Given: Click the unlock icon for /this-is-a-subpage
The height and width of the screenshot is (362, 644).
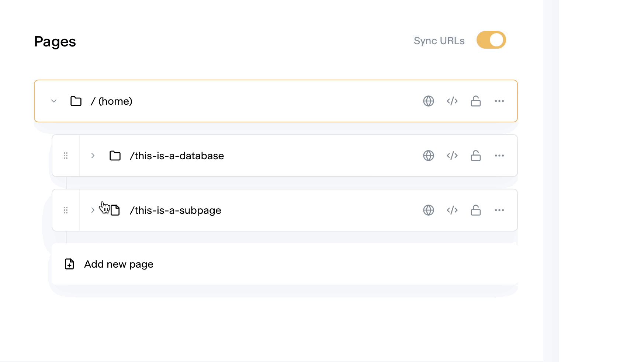Looking at the screenshot, I should pyautogui.click(x=476, y=210).
